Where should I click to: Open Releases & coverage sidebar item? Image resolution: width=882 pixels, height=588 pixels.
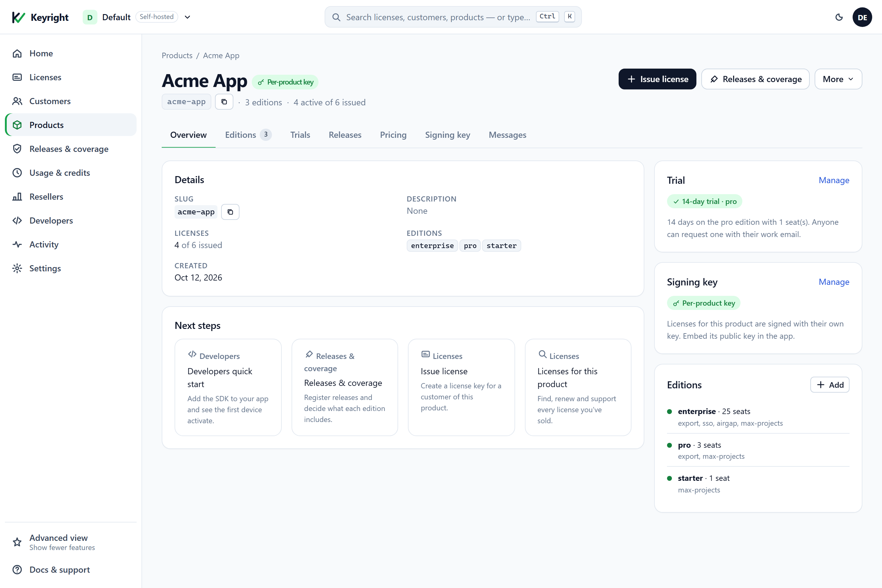pyautogui.click(x=71, y=149)
